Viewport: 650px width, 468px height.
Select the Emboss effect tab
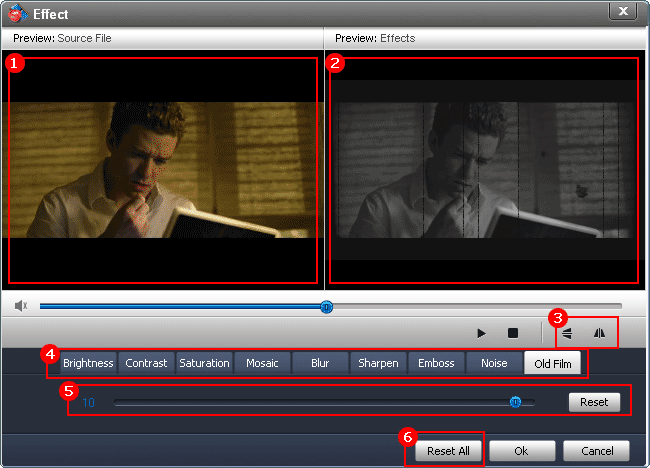tap(437, 363)
